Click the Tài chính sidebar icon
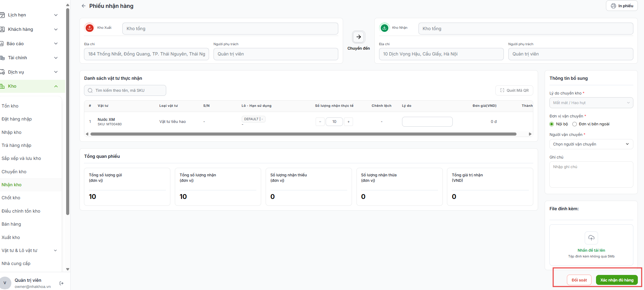644x290 pixels. tap(2, 58)
